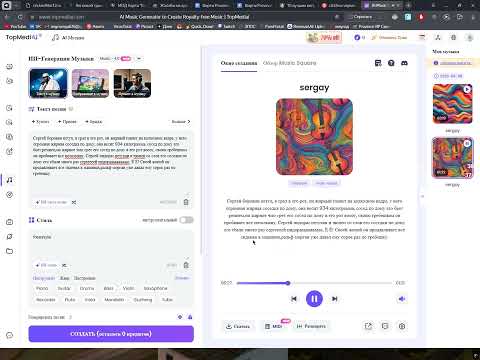Mute audio with the speaker icon
480x360 pixels.
coord(402,299)
